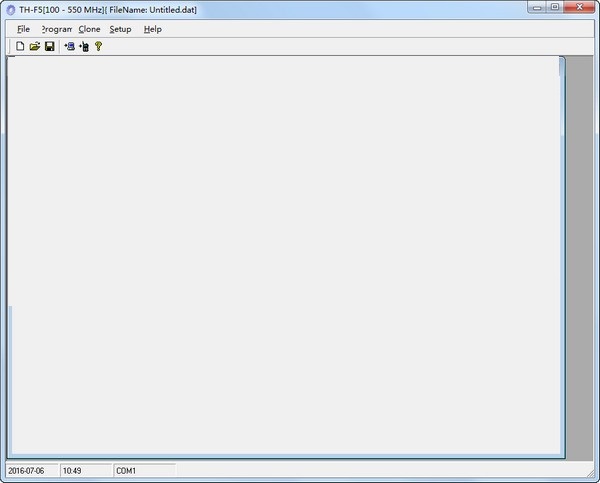The height and width of the screenshot is (483, 600).
Task: Open the File menu
Action: [23, 29]
